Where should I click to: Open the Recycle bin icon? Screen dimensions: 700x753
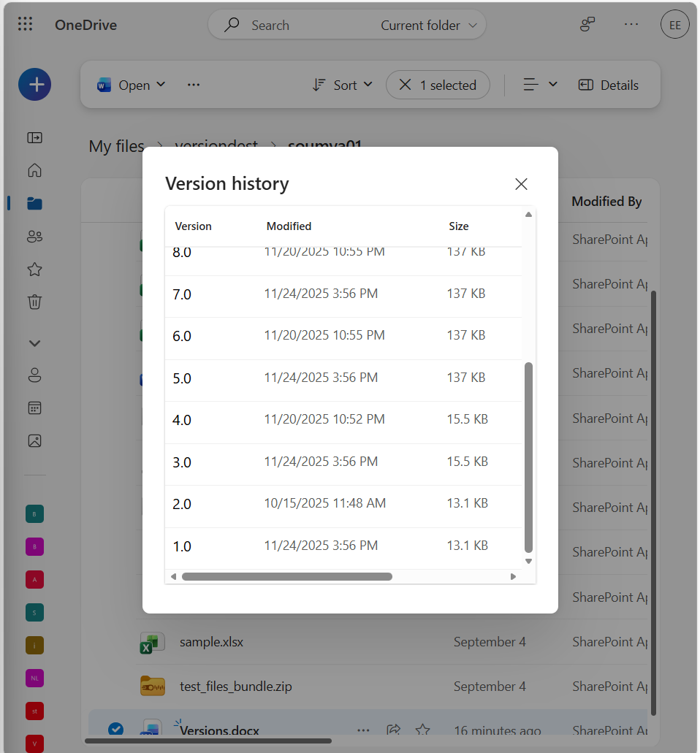(x=34, y=302)
